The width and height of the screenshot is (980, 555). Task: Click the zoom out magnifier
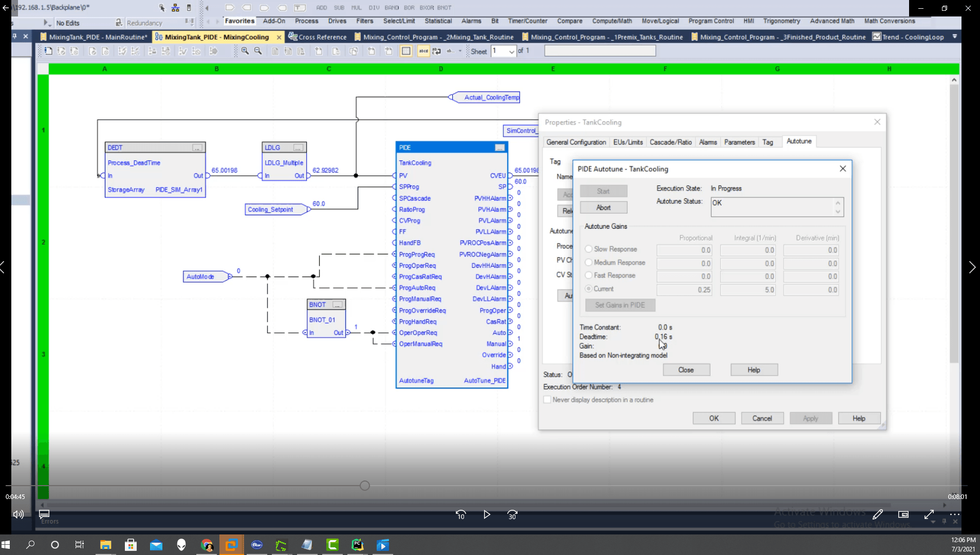click(x=258, y=51)
